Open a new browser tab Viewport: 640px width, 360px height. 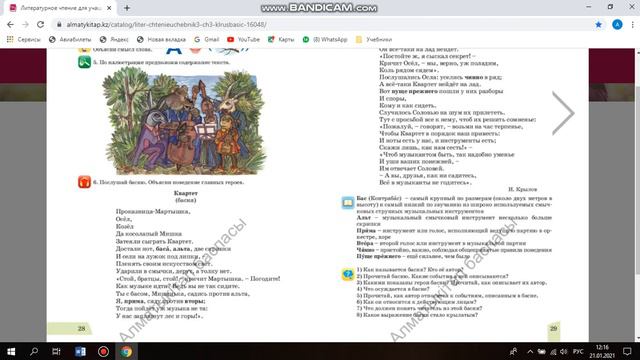pos(127,8)
